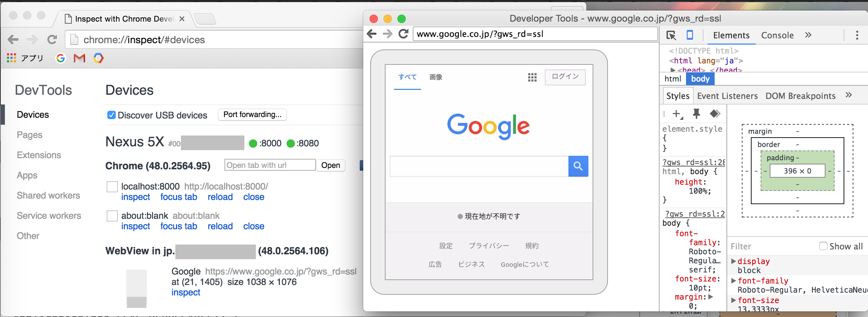Switch to the Console panel tab
The width and height of the screenshot is (868, 317).
coord(777,35)
